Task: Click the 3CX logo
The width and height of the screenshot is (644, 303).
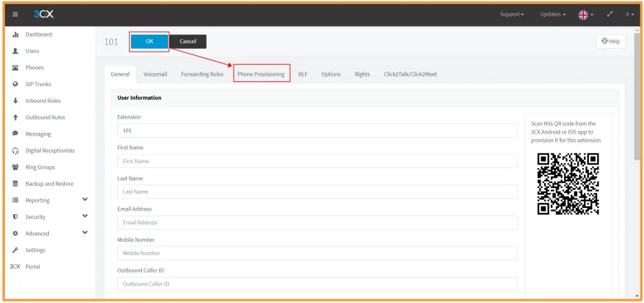Action: [43, 14]
